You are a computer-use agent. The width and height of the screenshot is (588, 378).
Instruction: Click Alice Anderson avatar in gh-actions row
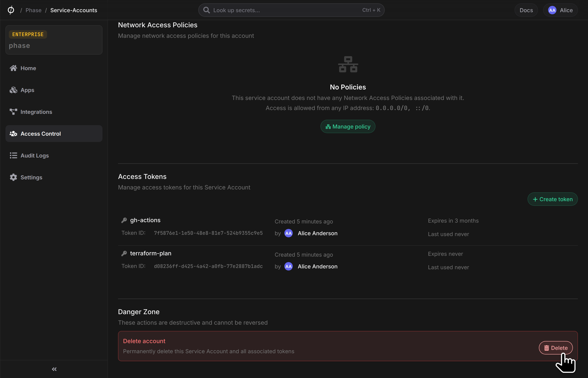click(288, 233)
